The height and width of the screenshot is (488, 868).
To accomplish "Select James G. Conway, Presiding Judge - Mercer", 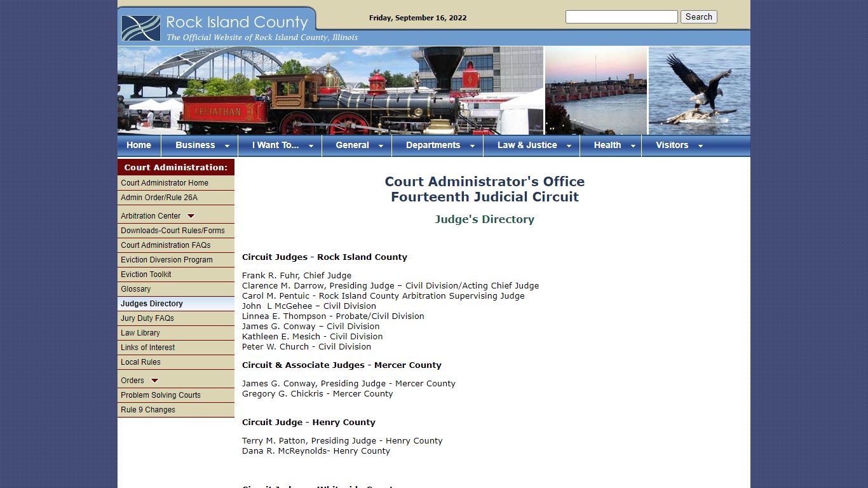I will (349, 384).
